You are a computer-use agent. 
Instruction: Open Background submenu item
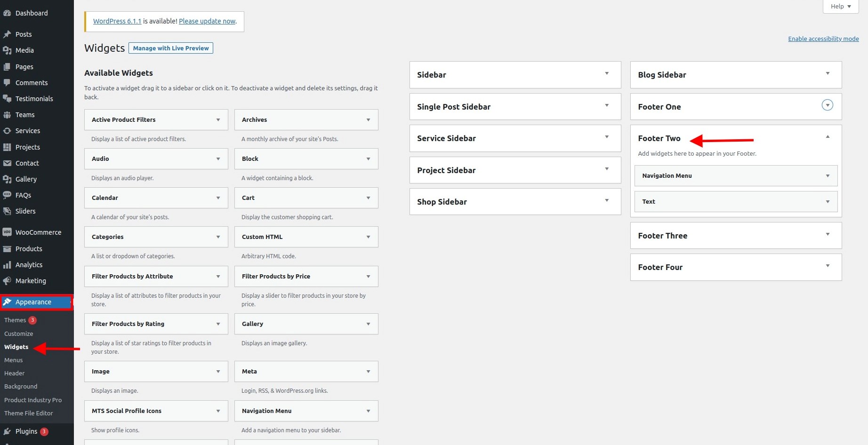(21, 386)
